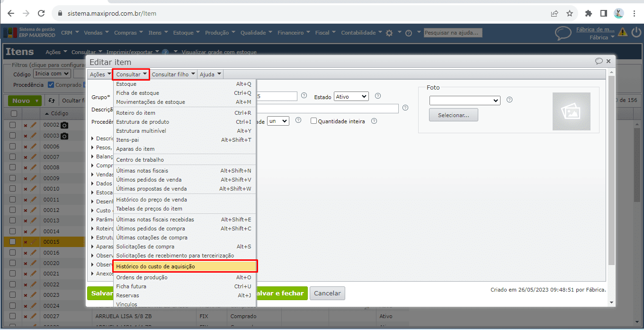Go back using browser back arrow
This screenshot has width=644, height=330.
11,13
